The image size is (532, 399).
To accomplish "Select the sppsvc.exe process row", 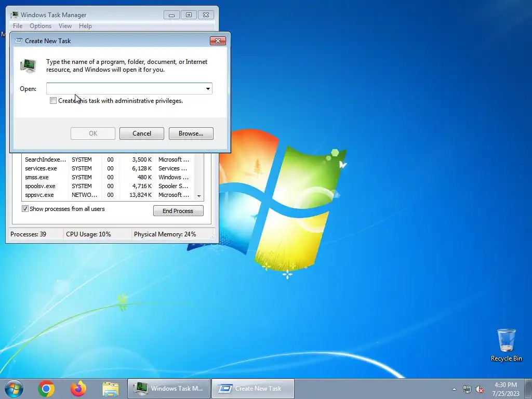I will pyautogui.click(x=108, y=195).
